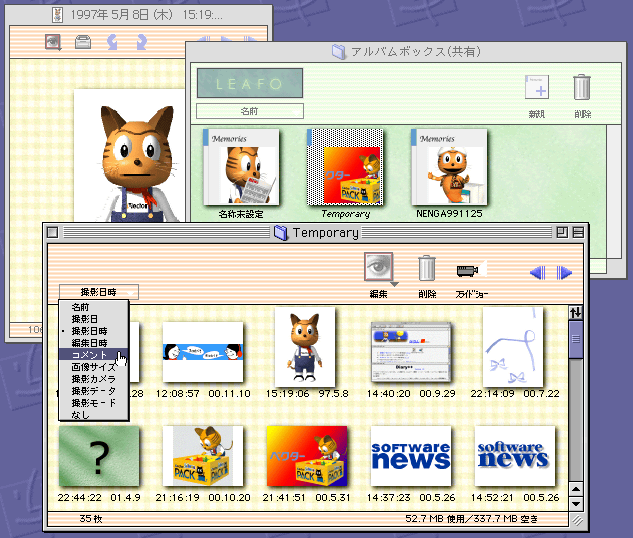Image resolution: width=633 pixels, height=538 pixels.
Task: Click the printer icon in the 1997 photo window
Action: tap(83, 42)
